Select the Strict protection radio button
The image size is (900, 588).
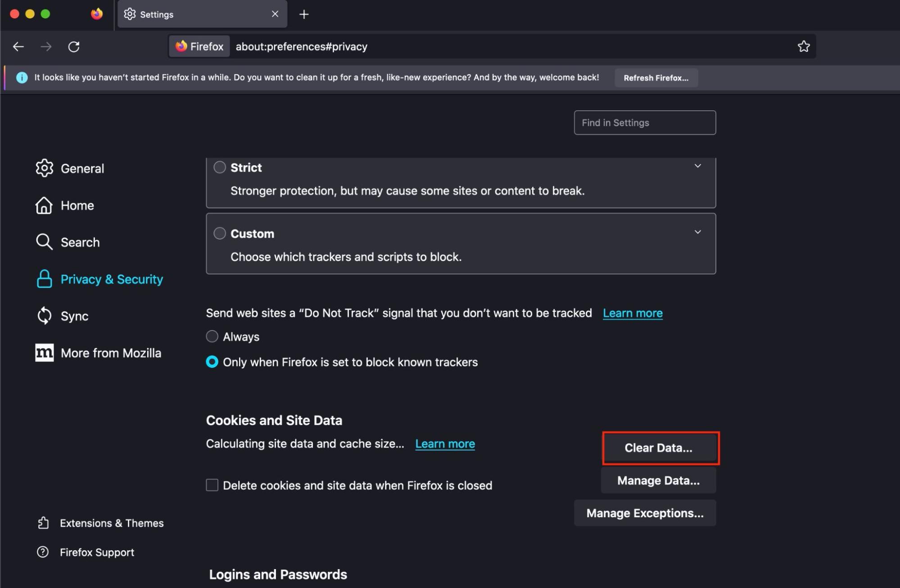[220, 167]
